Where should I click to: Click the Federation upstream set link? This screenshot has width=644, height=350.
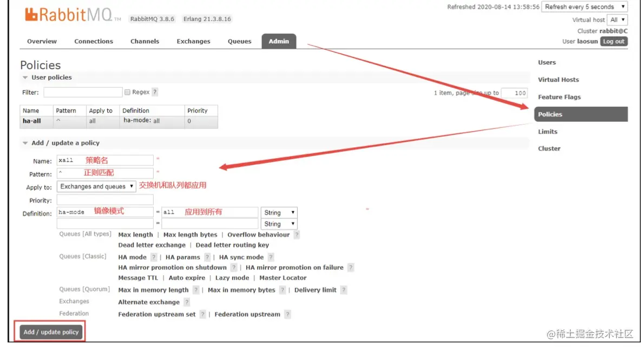[x=156, y=314]
